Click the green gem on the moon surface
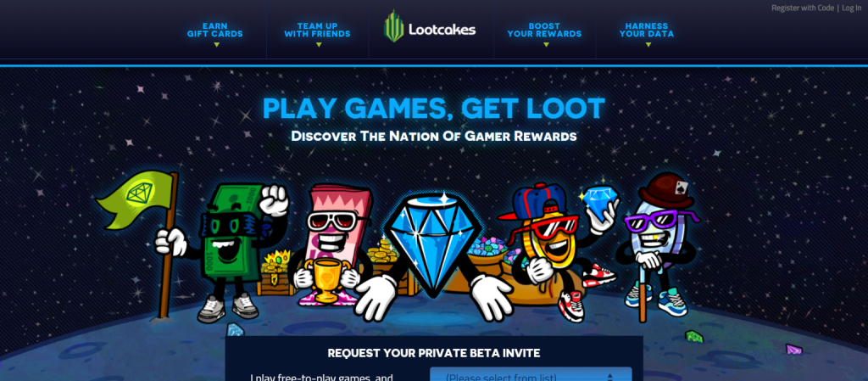 click(693, 336)
